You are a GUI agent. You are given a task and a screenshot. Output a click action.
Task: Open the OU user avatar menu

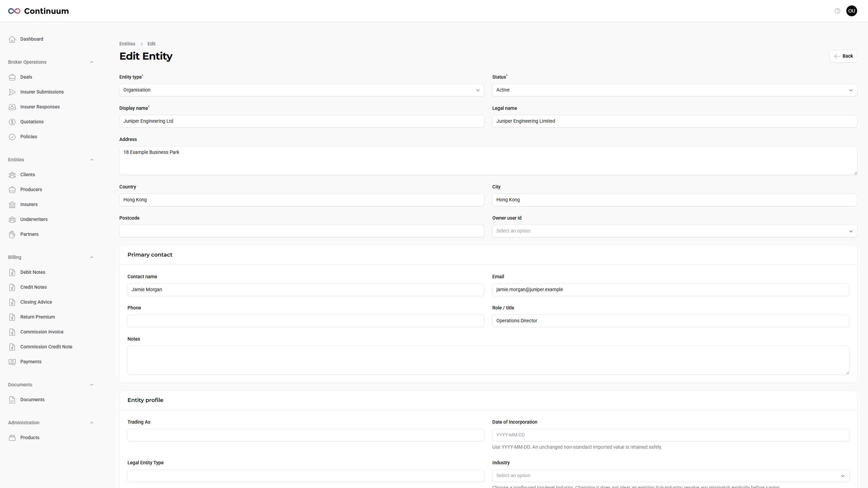(x=852, y=11)
